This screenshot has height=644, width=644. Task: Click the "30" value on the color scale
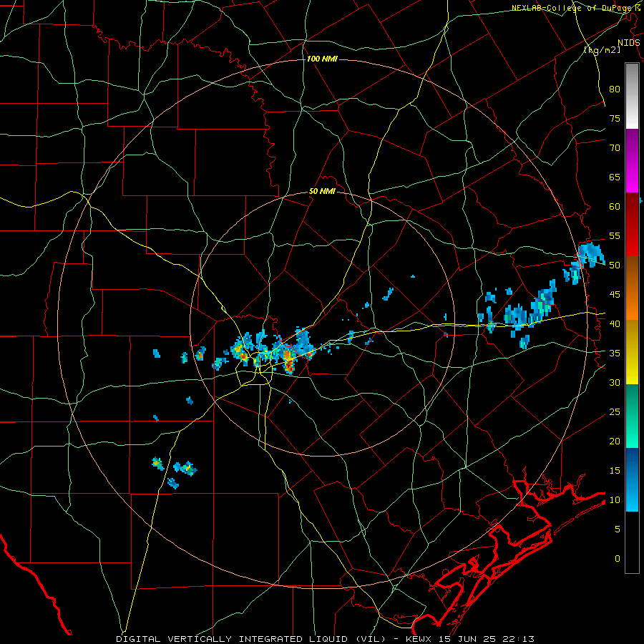coord(615,383)
